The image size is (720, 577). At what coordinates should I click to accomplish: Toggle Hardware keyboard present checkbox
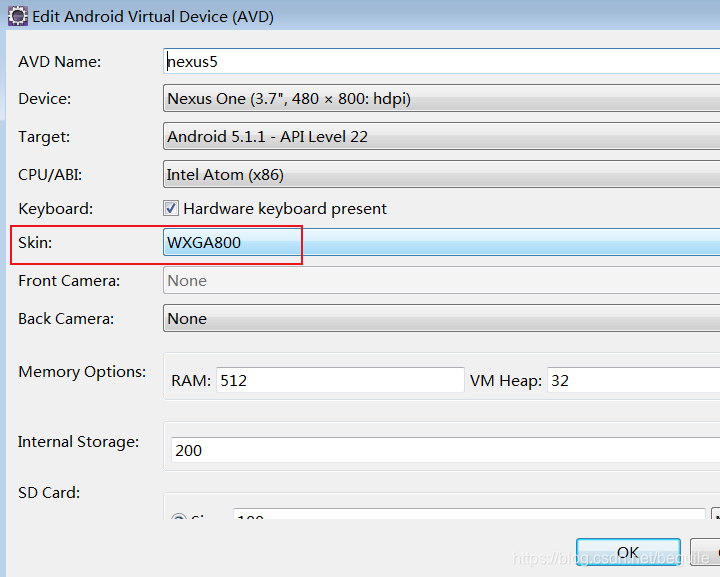tap(171, 208)
